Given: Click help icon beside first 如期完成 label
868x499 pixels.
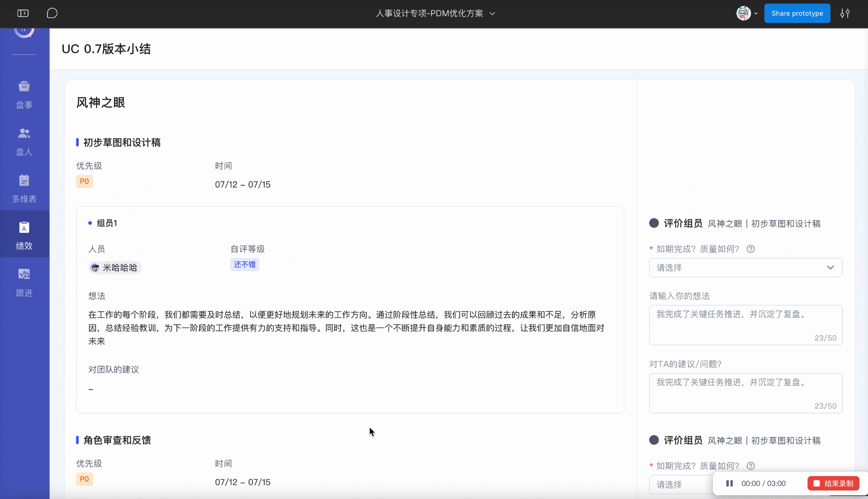Looking at the screenshot, I should 750,249.
